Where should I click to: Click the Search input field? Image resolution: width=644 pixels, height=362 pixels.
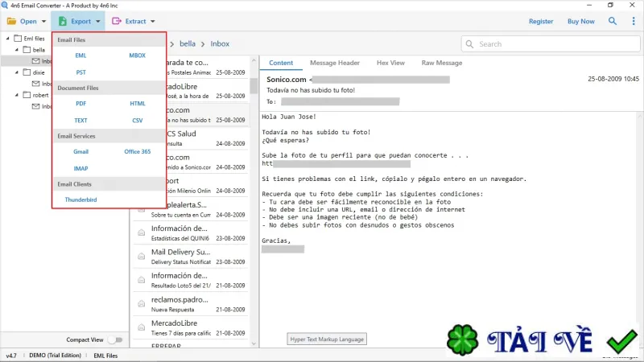551,44
